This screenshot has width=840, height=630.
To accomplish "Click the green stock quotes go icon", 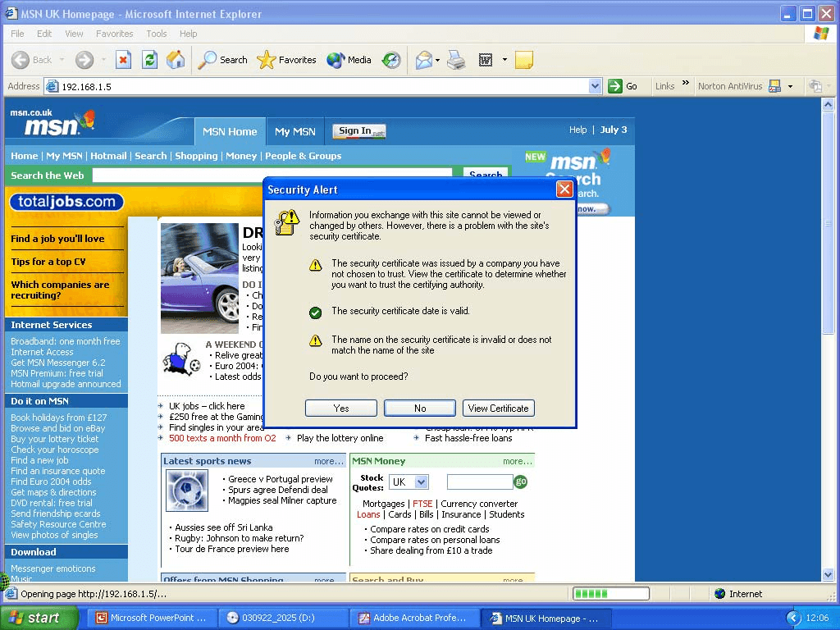I will pos(521,482).
